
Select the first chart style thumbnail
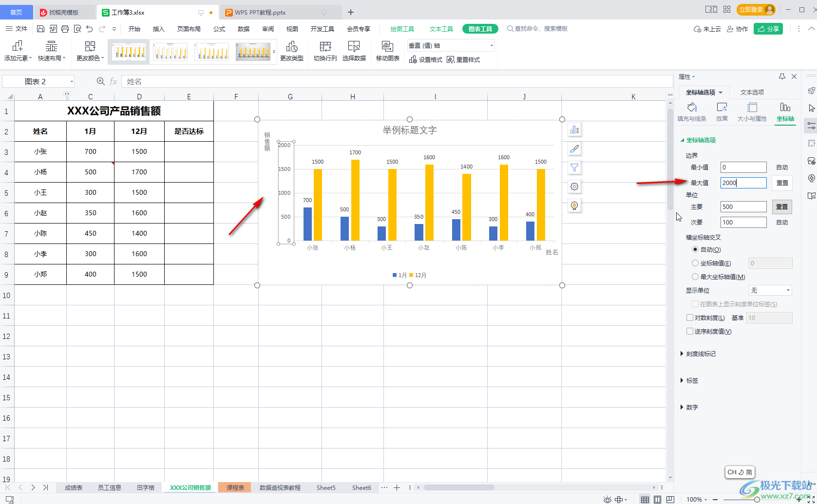pos(129,52)
